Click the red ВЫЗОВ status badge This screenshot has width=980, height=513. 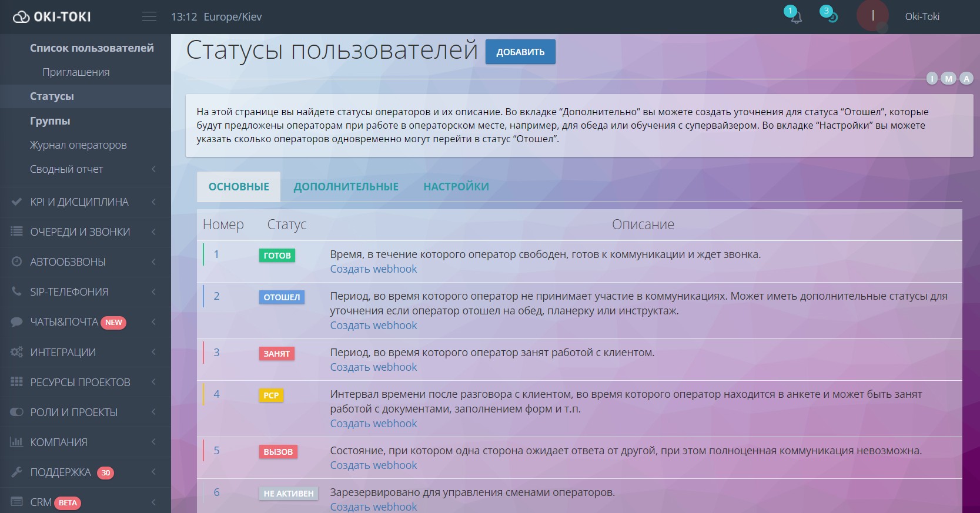click(x=278, y=452)
